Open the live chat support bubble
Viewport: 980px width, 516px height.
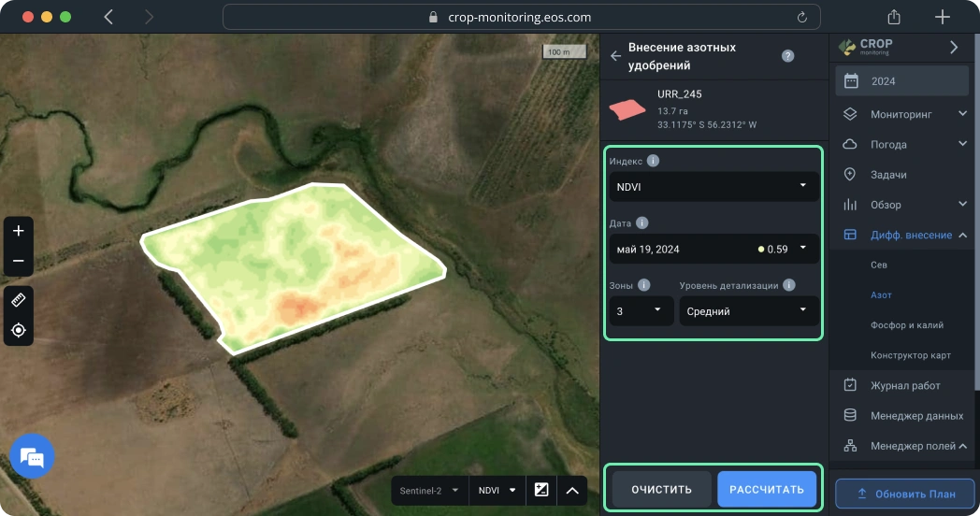click(x=32, y=456)
